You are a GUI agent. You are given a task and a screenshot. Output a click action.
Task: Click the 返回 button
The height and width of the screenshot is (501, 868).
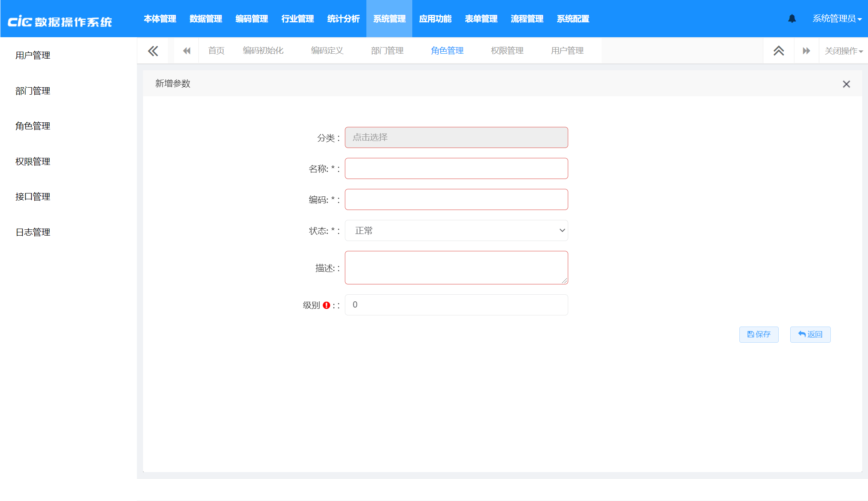(x=810, y=334)
